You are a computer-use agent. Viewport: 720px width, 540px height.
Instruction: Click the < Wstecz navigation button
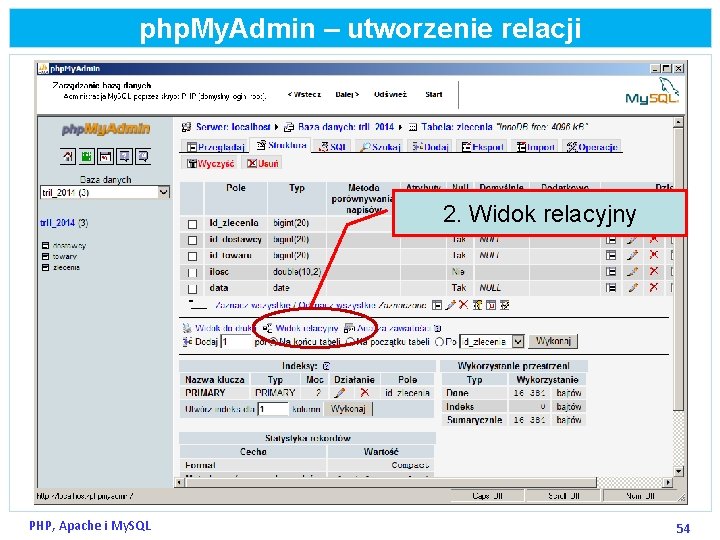[x=304, y=95]
